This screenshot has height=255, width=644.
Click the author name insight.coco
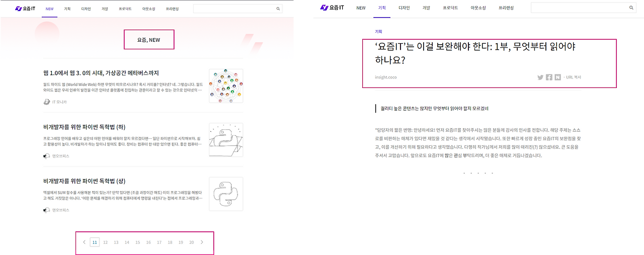click(x=386, y=77)
